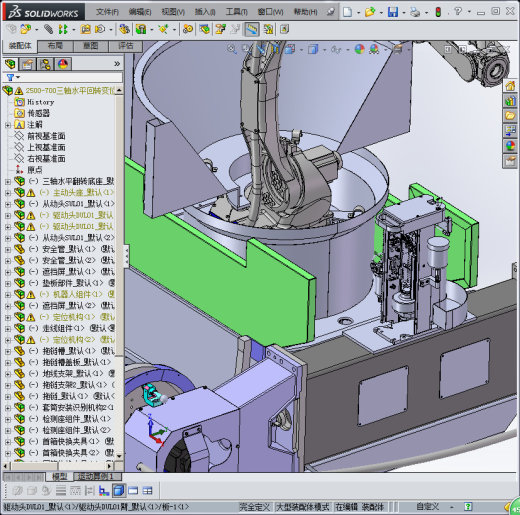
Task: Expand the 机器人组件 component node
Action: point(8,295)
